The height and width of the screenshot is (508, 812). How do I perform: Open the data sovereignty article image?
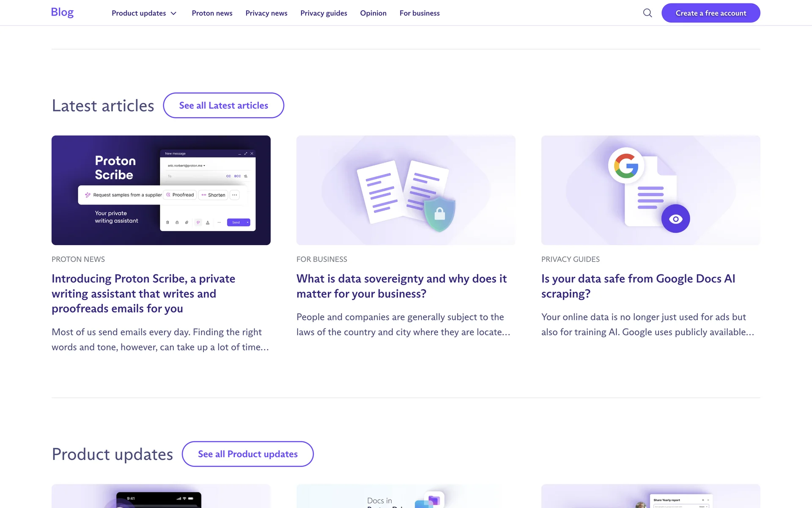pyautogui.click(x=406, y=190)
